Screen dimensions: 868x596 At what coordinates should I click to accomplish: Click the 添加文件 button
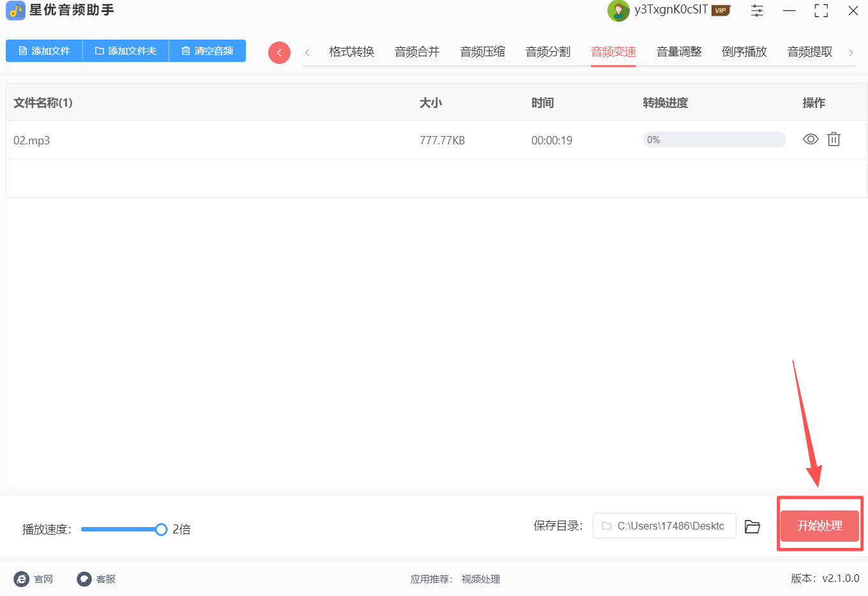[44, 51]
